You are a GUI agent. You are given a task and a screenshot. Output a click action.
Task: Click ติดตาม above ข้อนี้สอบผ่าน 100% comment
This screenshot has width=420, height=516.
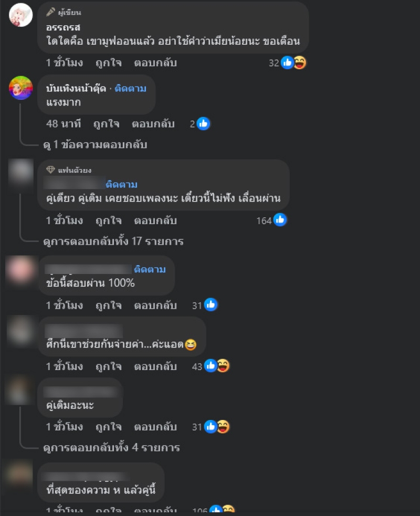tap(150, 269)
